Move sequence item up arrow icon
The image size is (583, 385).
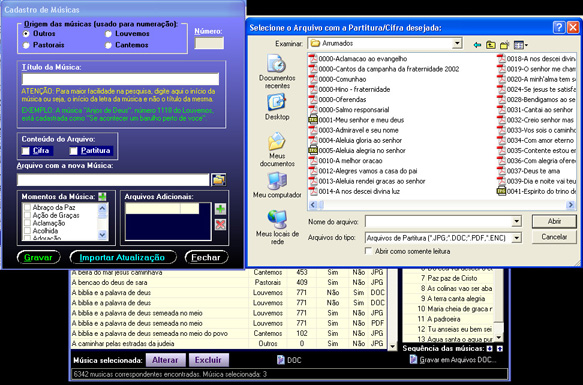(x=500, y=349)
